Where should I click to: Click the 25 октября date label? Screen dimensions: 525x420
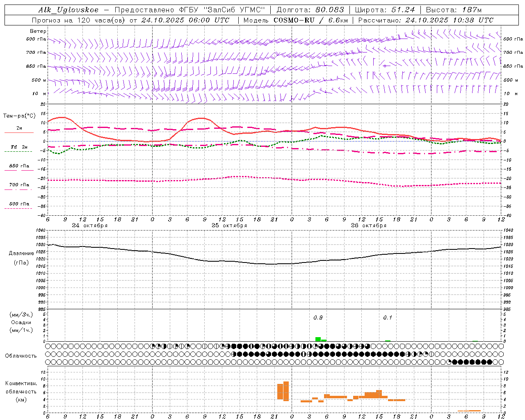(229, 226)
